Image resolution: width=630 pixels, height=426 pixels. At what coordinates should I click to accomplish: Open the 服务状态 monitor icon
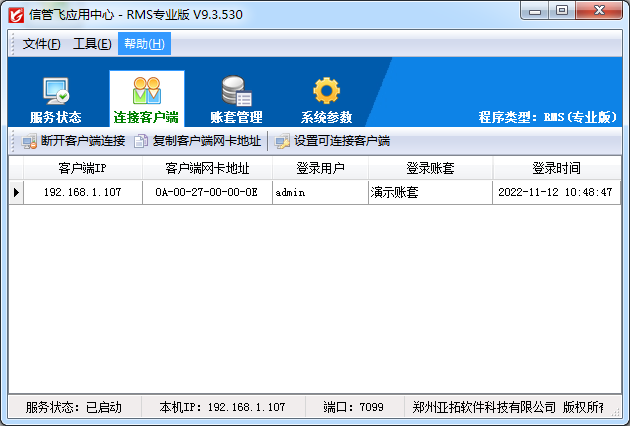[55, 92]
